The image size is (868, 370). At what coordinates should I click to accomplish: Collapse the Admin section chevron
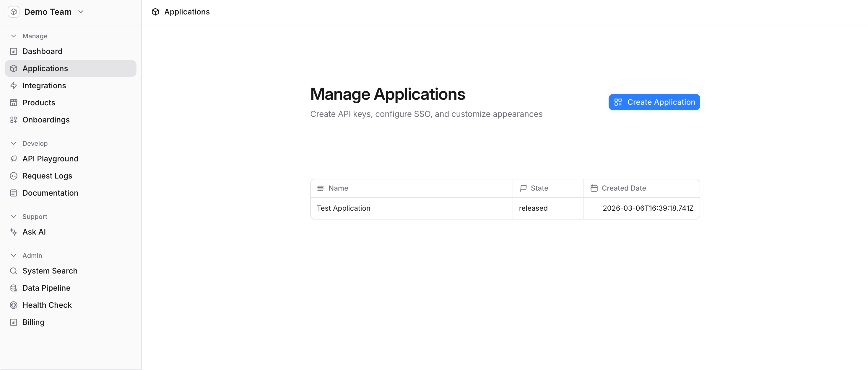click(14, 256)
